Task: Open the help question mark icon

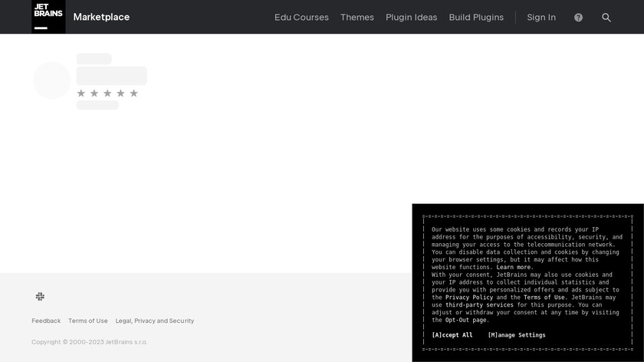Action: [578, 18]
